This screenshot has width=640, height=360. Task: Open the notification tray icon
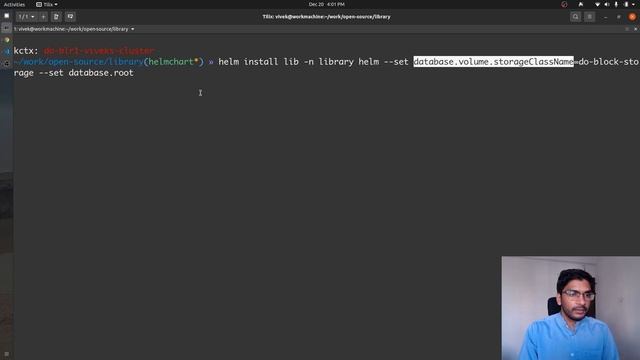pos(580,4)
